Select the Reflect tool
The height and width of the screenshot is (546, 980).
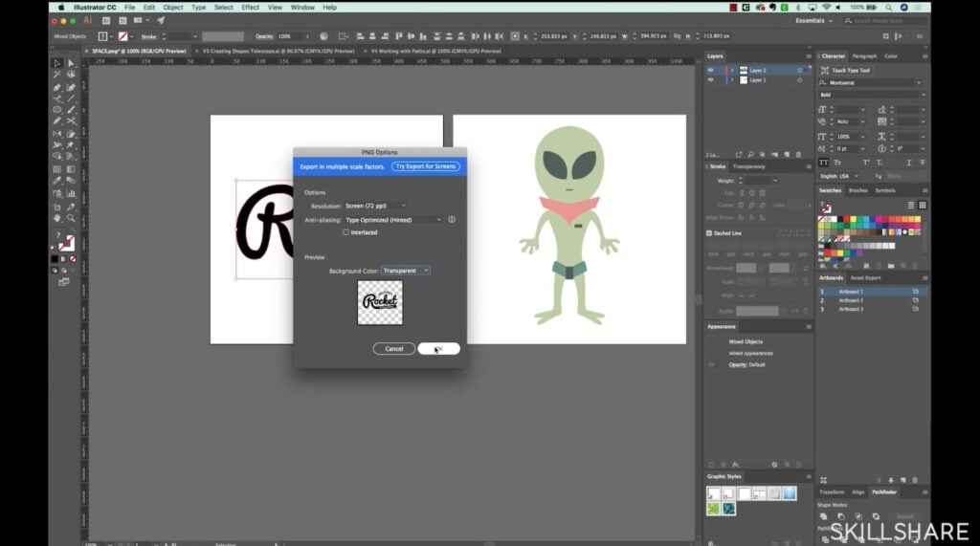click(56, 134)
